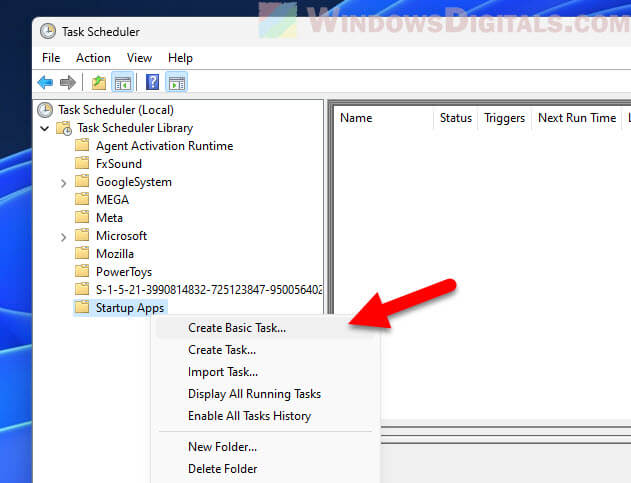Sort by the Triggers column header
This screenshot has height=483, width=631.
pyautogui.click(x=504, y=118)
